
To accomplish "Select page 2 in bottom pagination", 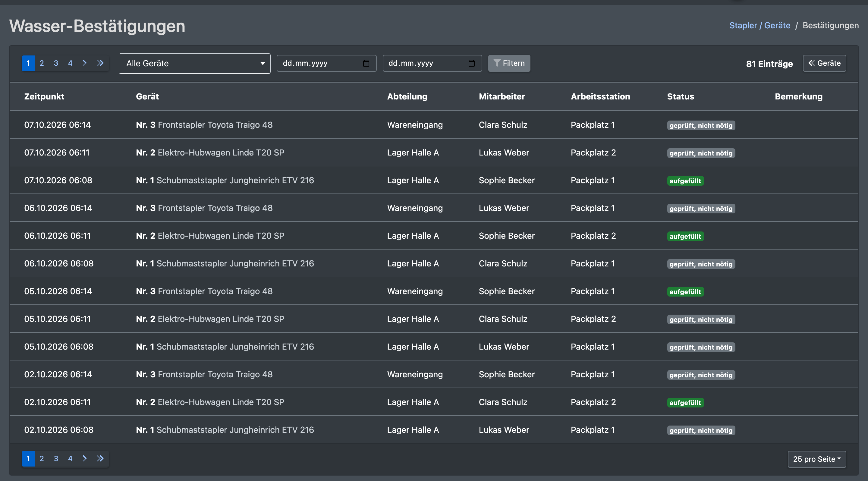I will click(42, 458).
